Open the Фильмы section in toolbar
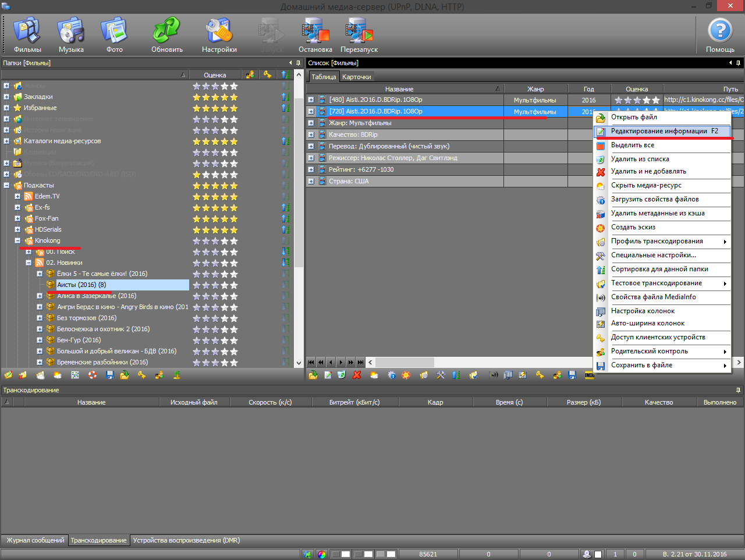 click(27, 34)
